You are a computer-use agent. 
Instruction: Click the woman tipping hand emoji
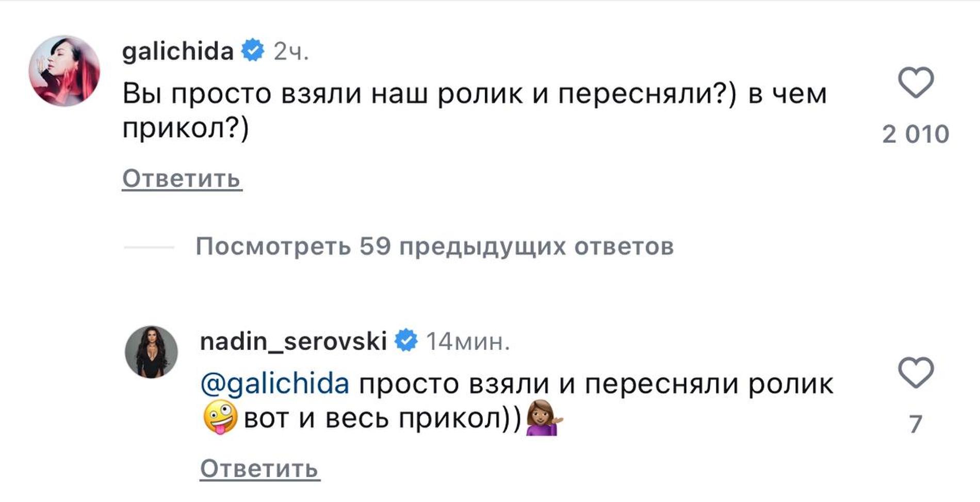(x=543, y=417)
